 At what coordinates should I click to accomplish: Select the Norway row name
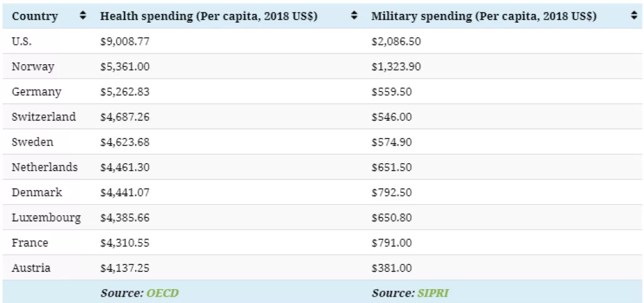point(33,67)
